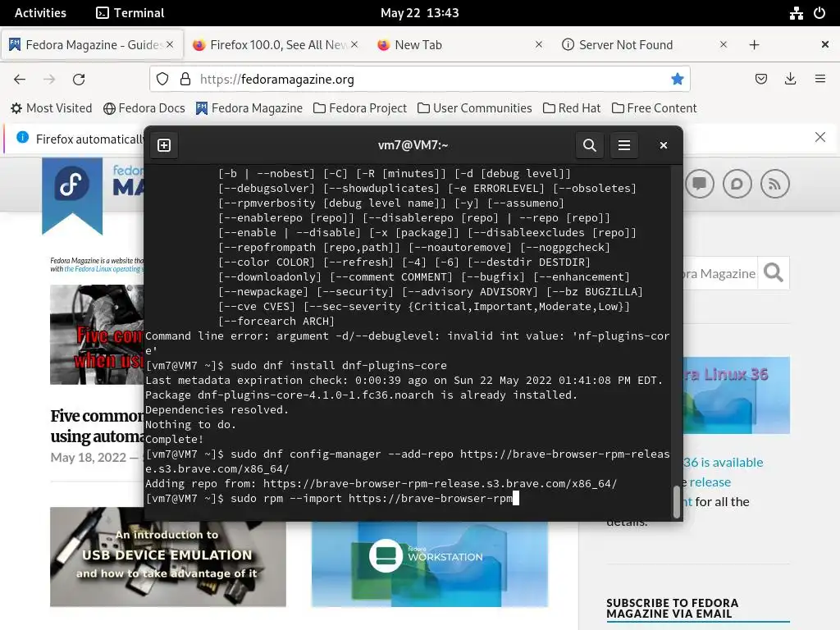840x630 pixels.
Task: Open Fedora Docs bookmark
Action: (x=144, y=108)
